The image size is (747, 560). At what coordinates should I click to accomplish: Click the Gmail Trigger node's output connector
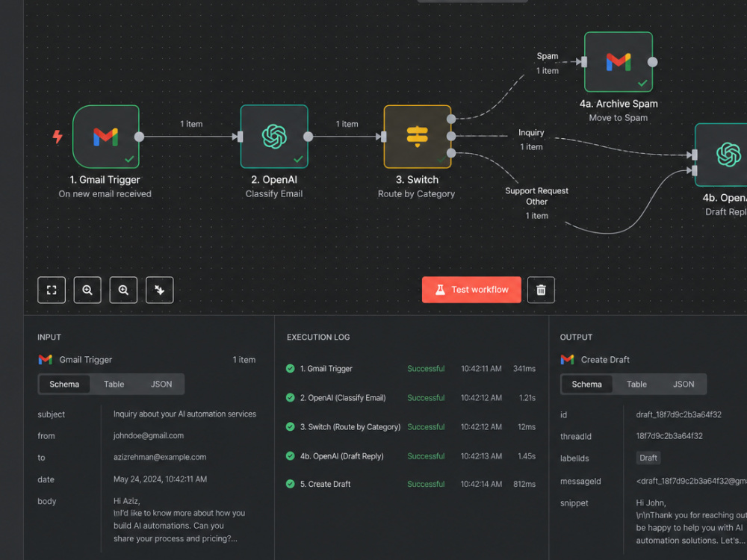click(139, 137)
